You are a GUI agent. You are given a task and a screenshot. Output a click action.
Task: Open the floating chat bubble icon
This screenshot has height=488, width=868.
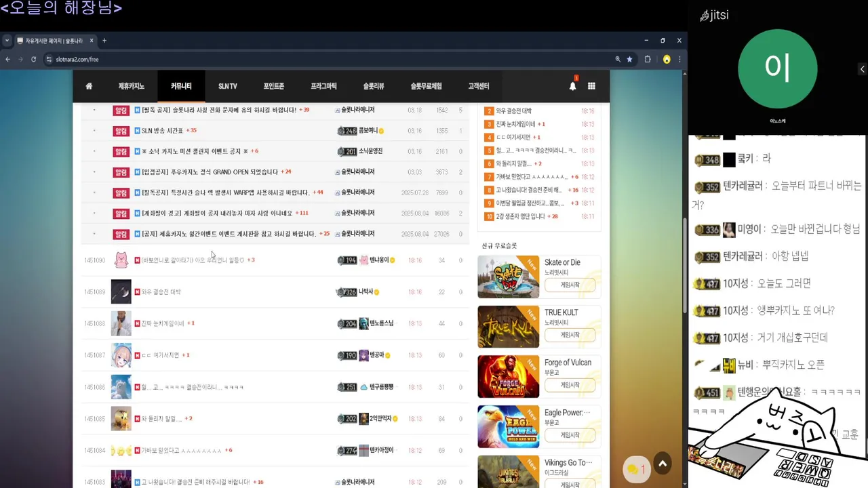coord(636,469)
